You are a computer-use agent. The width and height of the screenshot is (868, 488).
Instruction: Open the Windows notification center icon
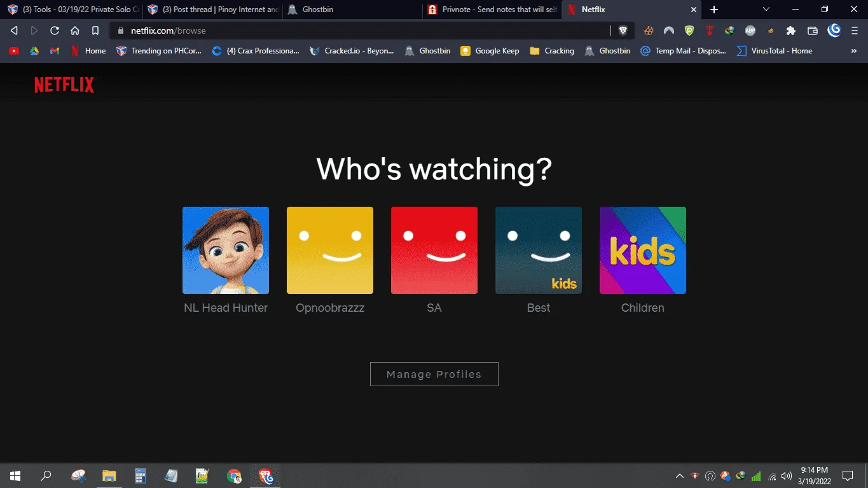[x=848, y=475]
